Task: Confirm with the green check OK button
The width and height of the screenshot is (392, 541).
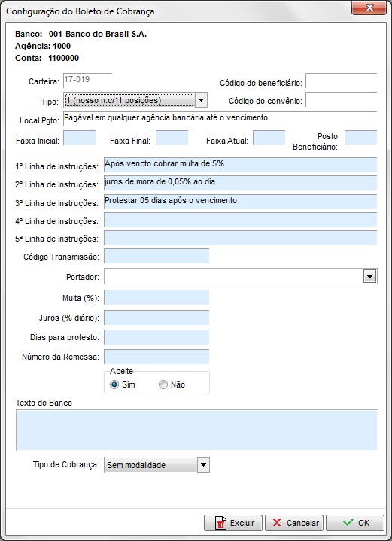Action: click(355, 523)
